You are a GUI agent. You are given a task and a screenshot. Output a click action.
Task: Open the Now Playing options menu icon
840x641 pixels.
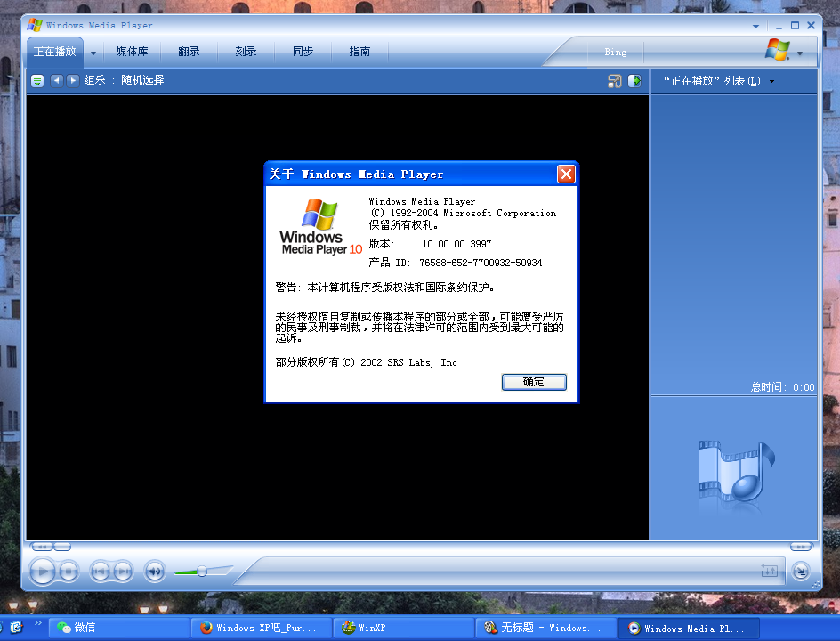37,81
